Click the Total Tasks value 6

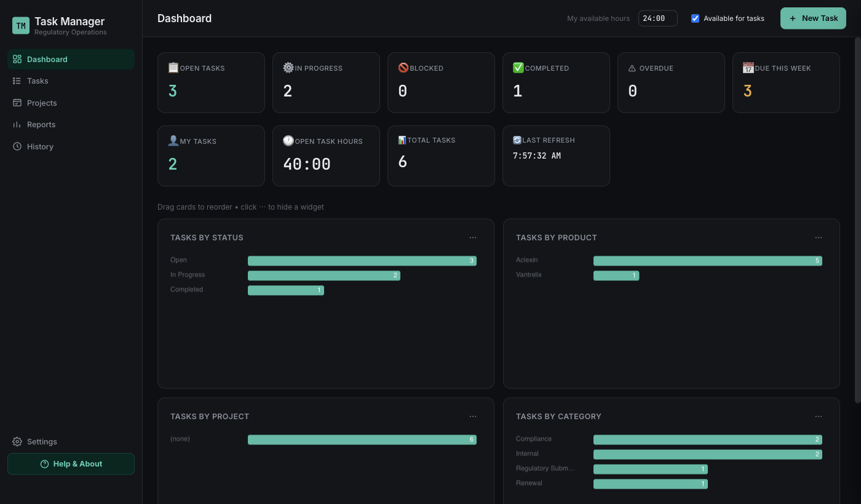pyautogui.click(x=402, y=162)
